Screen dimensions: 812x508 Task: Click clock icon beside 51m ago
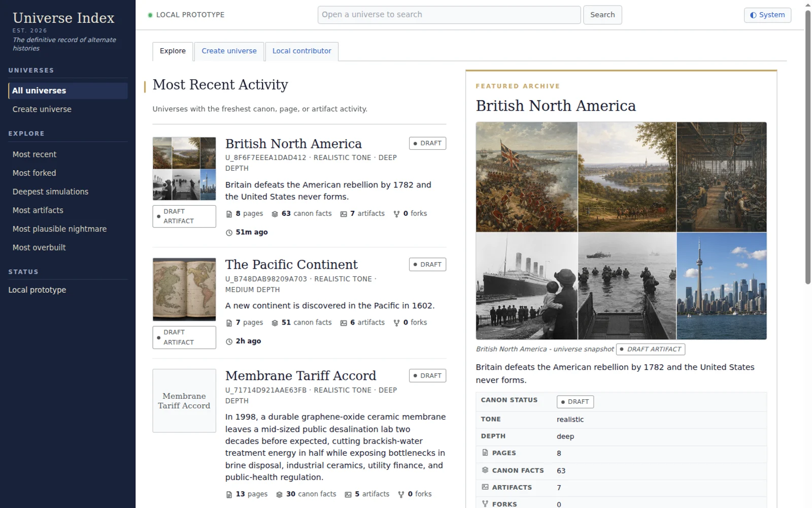click(229, 233)
